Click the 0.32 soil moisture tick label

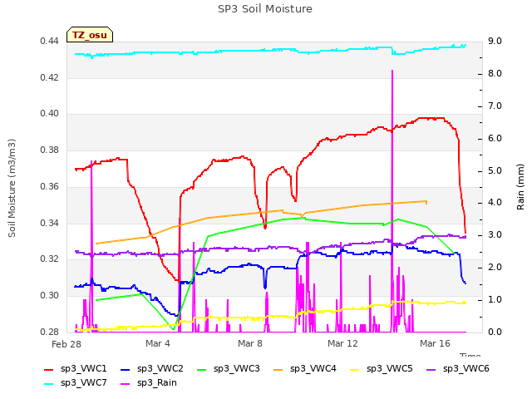(x=49, y=259)
